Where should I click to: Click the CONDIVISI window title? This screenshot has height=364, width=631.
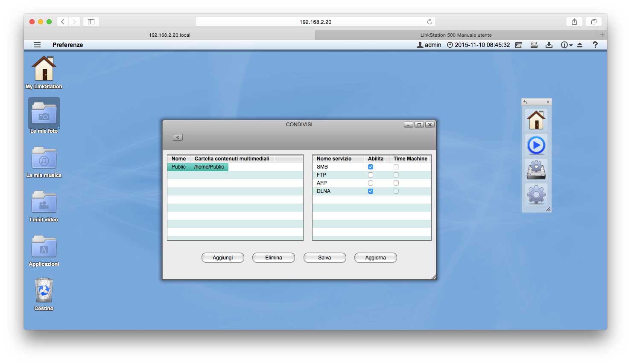tap(299, 125)
